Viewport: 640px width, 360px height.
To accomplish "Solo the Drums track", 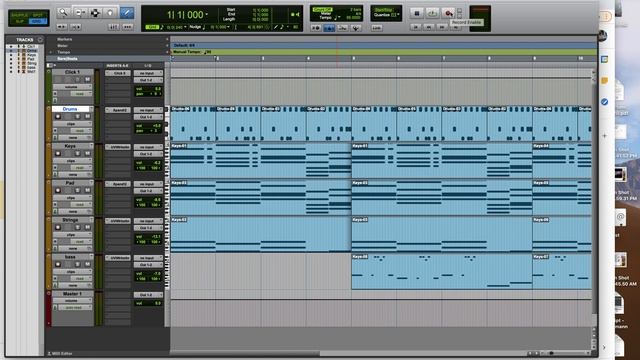I will click(78, 117).
